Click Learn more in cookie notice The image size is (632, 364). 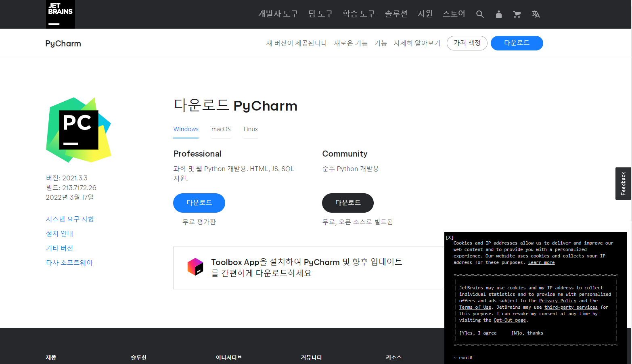click(x=541, y=263)
